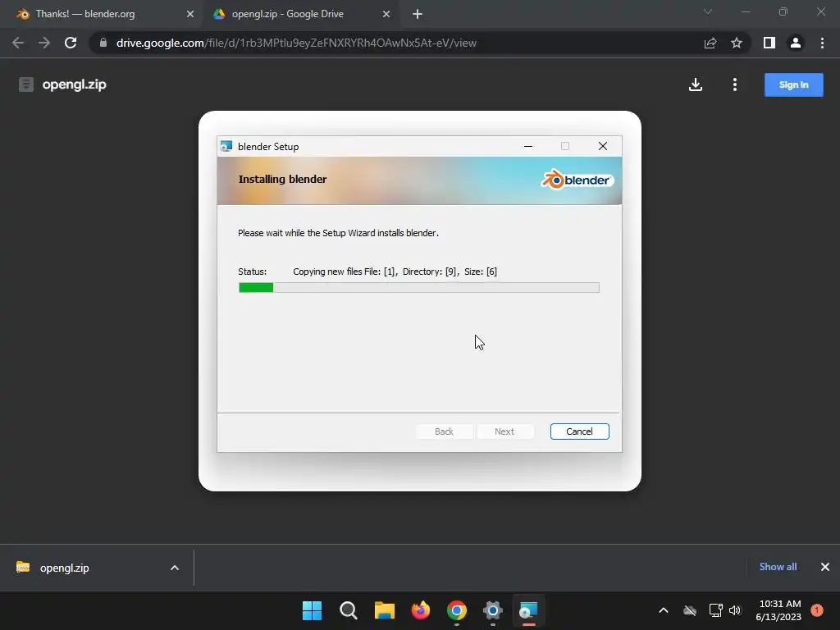This screenshot has width=840, height=630.
Task: Share this page via the share icon
Action: pos(710,43)
